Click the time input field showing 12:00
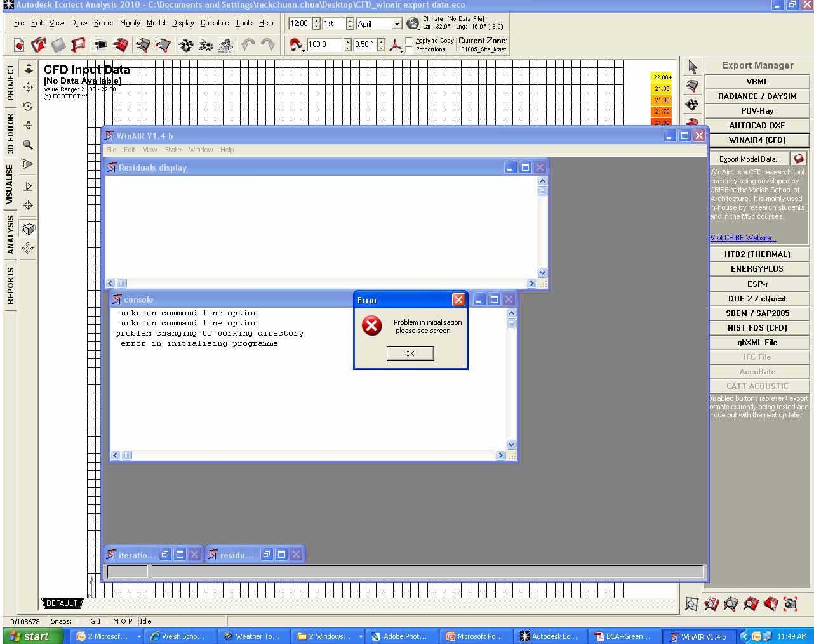The width and height of the screenshot is (814, 644). (x=299, y=24)
